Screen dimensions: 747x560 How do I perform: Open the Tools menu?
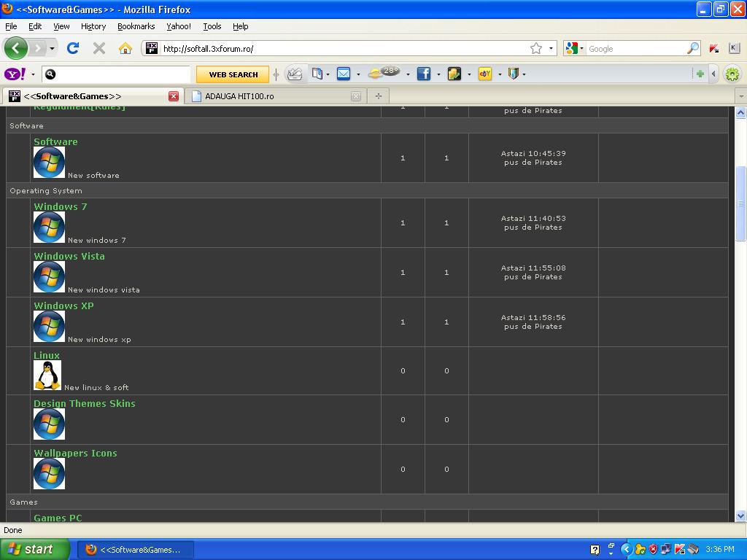pyautogui.click(x=212, y=26)
